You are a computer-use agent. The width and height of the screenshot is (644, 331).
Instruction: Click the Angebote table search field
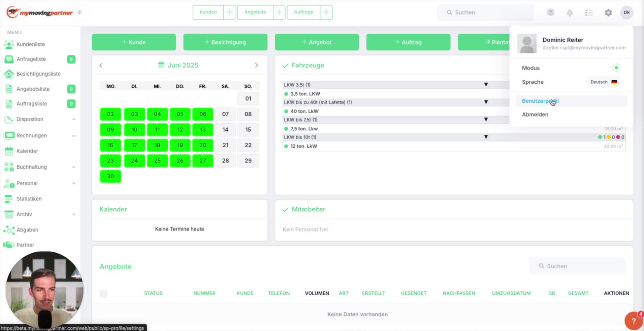coord(578,266)
